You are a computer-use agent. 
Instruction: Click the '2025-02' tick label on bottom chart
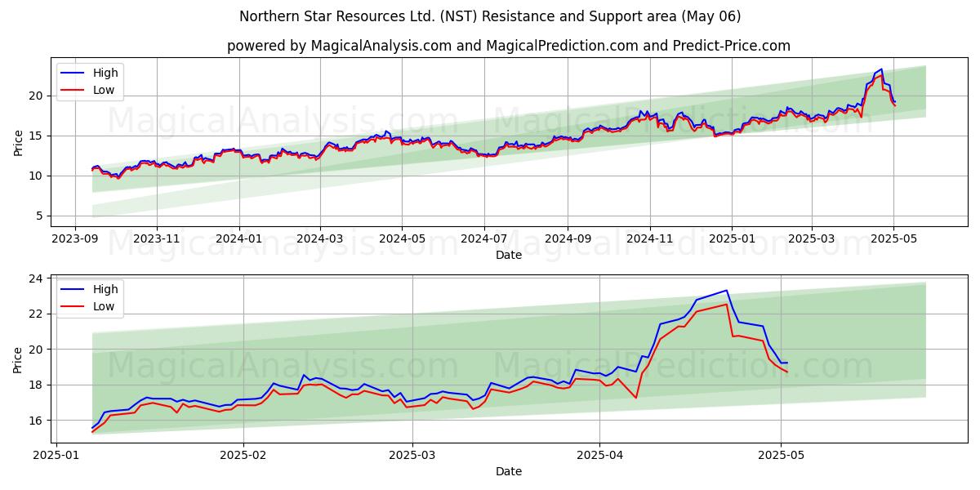[243, 455]
